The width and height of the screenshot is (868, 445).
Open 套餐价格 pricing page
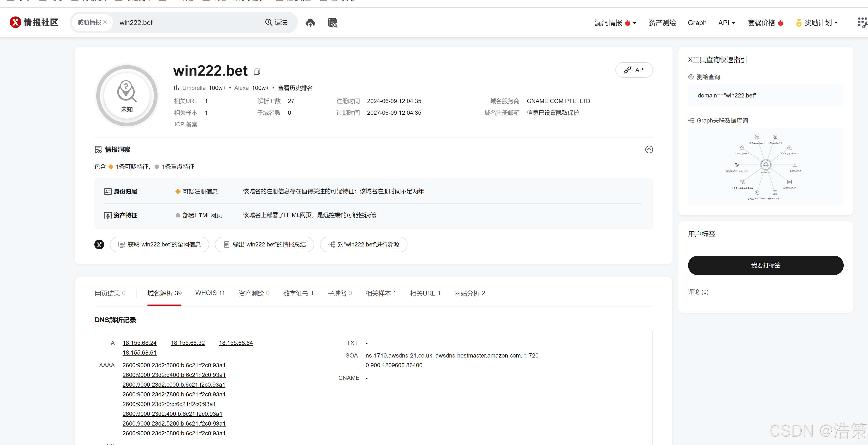[765, 23]
